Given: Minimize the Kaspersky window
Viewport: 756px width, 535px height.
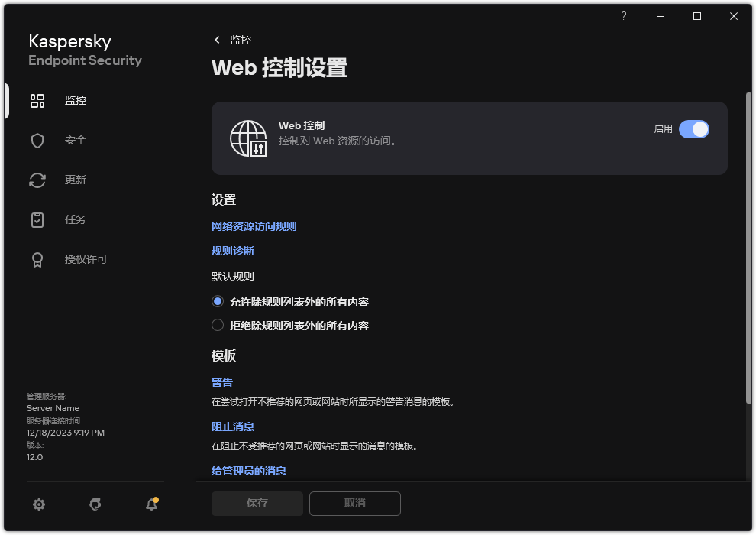Looking at the screenshot, I should pyautogui.click(x=661, y=16).
